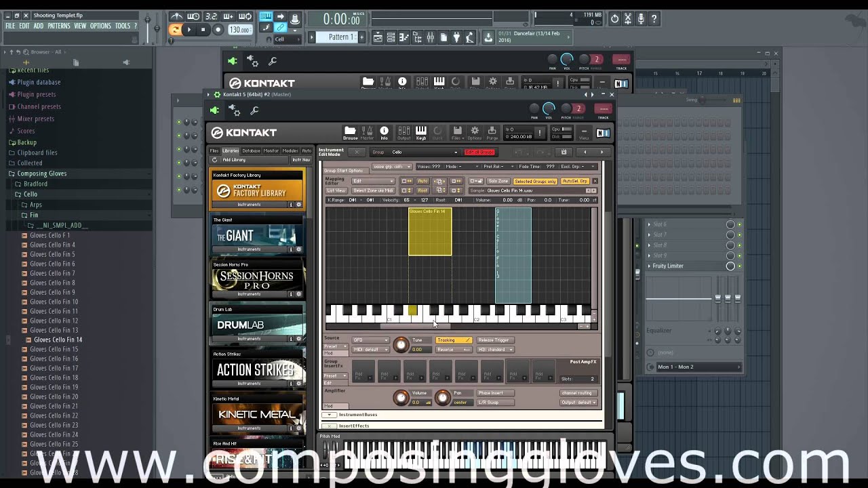Toggle Edit all Groups red button
The image size is (868, 488).
point(479,152)
